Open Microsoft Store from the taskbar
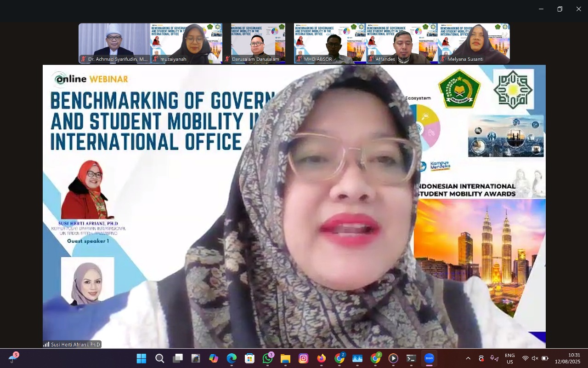The height and width of the screenshot is (368, 588). (249, 358)
